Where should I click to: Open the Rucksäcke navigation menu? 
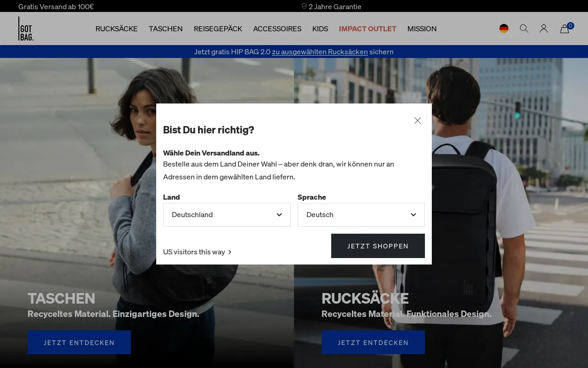[x=117, y=29]
